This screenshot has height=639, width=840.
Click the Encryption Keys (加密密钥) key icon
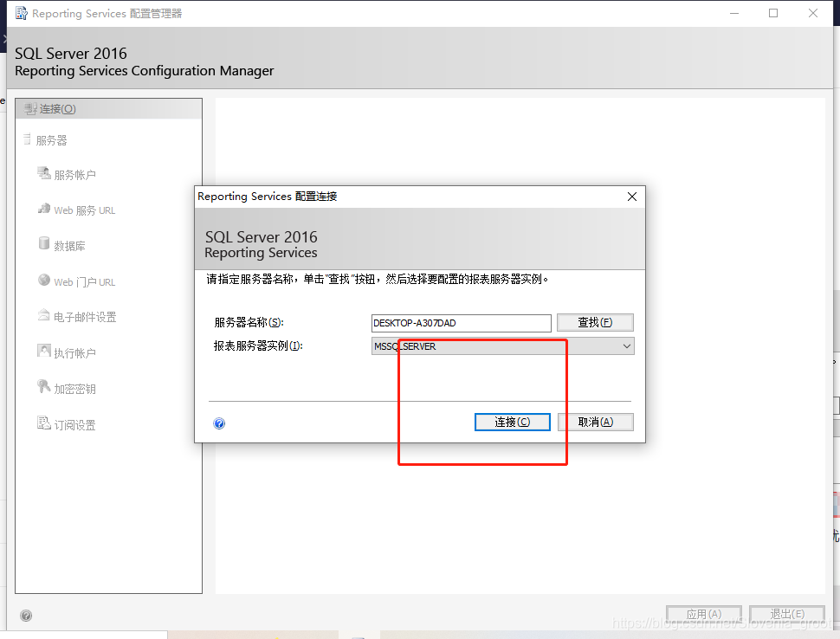(44, 386)
